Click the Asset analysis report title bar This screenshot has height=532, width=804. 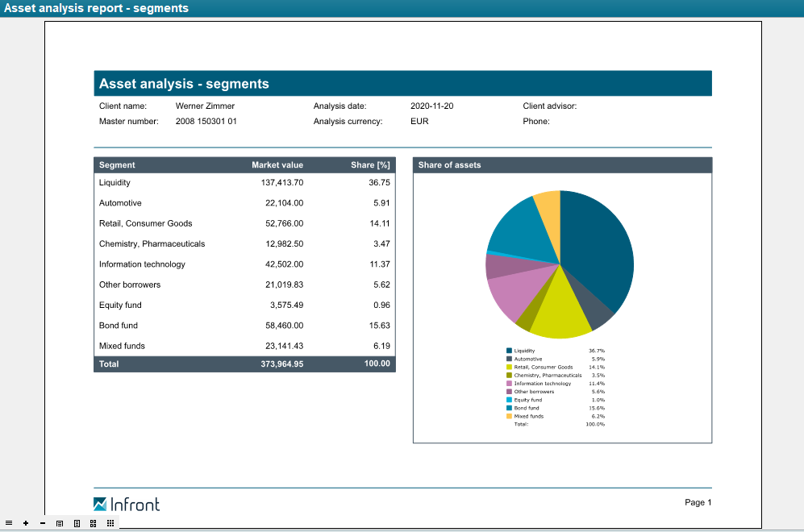click(x=96, y=8)
